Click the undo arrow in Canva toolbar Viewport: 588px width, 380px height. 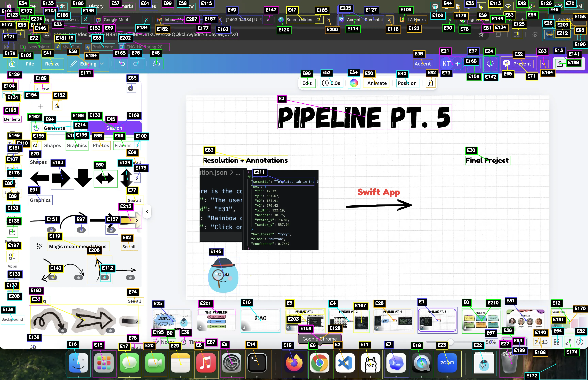(122, 64)
